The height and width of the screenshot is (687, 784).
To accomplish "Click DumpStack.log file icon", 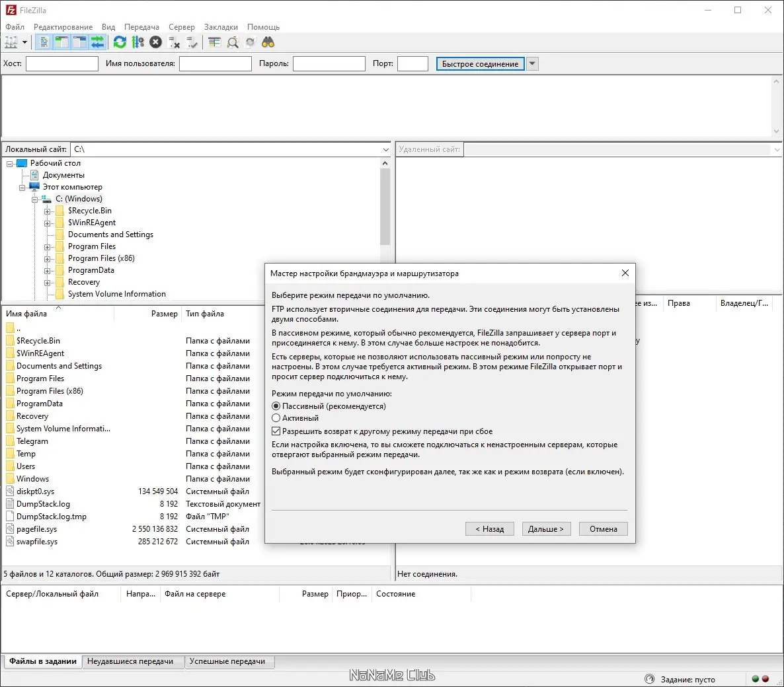I will coord(10,503).
